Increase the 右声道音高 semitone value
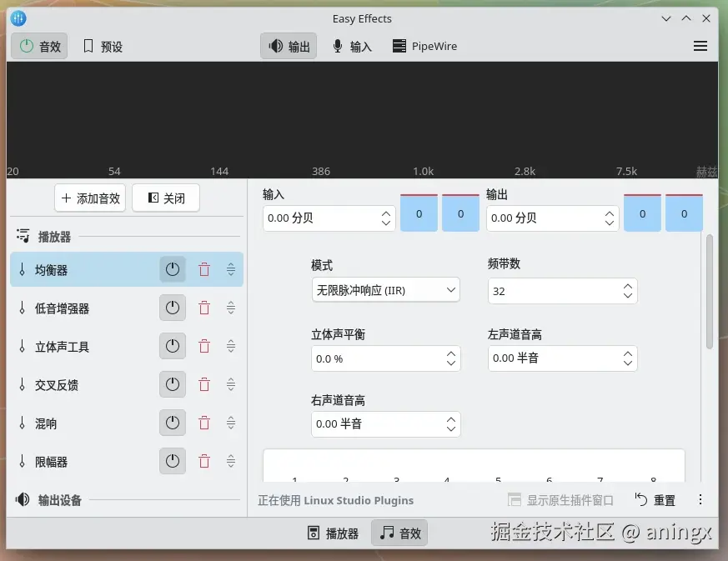Viewport: 728px width, 561px height. pos(451,420)
